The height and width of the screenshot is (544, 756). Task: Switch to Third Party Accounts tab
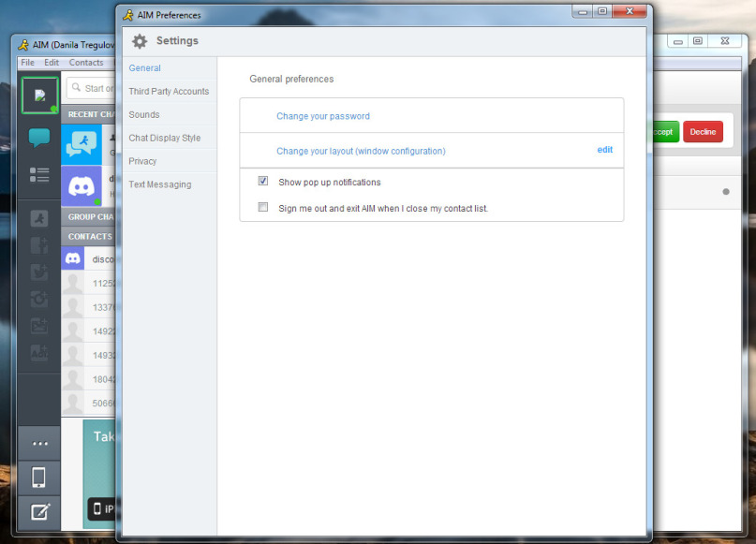tap(169, 92)
